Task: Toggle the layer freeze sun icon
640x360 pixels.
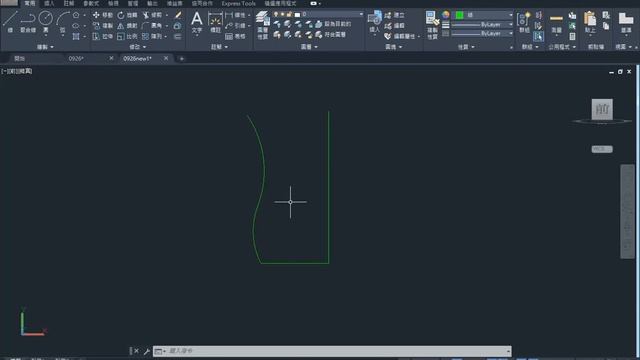Action: (282, 14)
